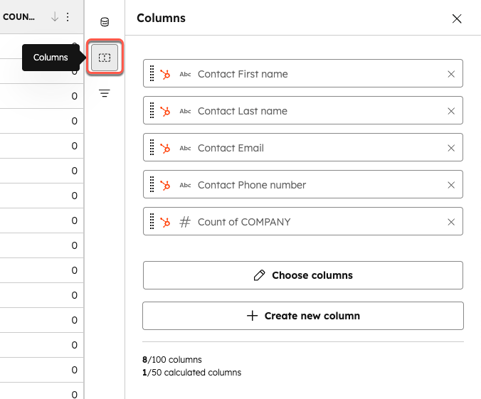Click the Columns sidebar icon
The height and width of the screenshot is (399, 481).
point(105,57)
